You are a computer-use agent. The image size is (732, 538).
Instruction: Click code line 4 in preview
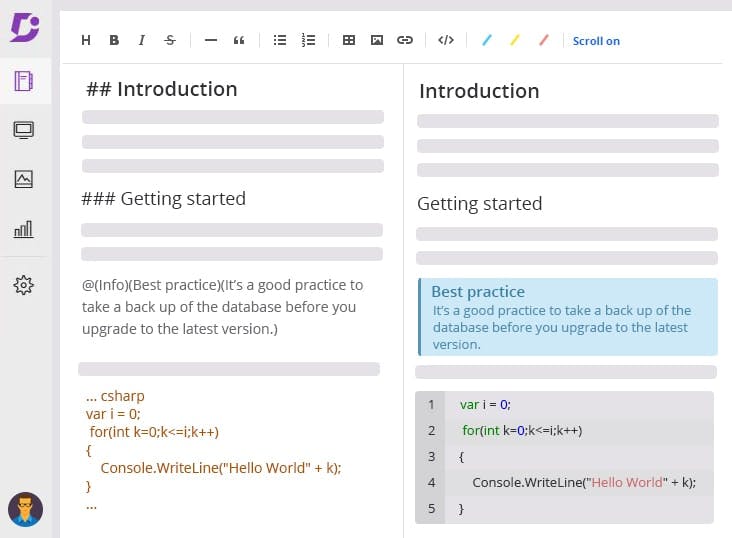tap(564, 482)
